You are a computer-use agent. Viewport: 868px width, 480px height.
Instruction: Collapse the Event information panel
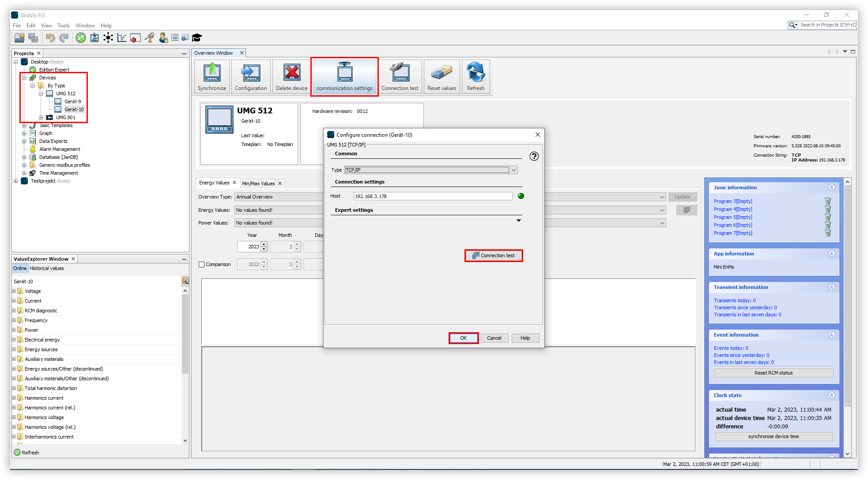tap(832, 335)
